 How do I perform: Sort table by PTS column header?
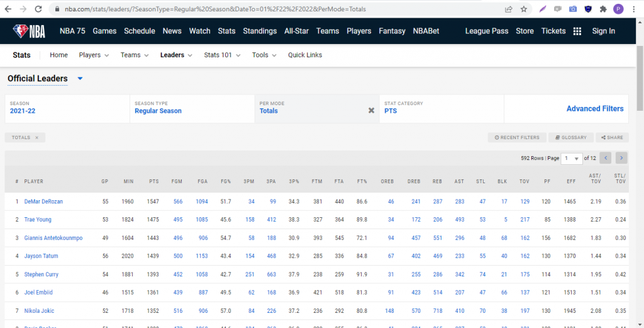[153, 181]
